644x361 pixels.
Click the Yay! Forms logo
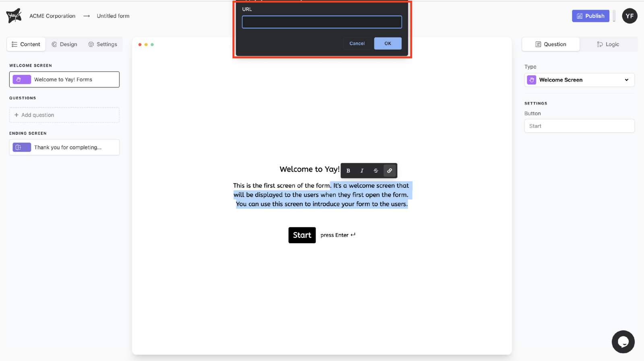[14, 16]
